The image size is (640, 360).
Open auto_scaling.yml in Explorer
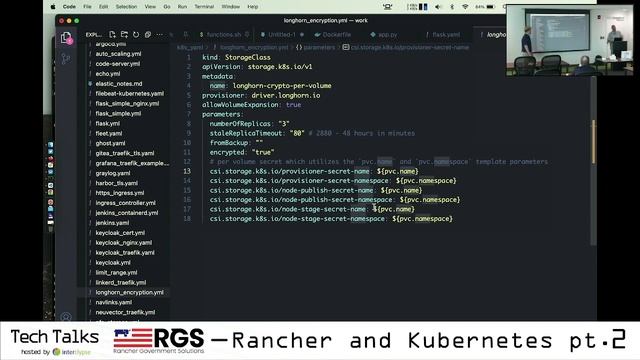pyautogui.click(x=118, y=54)
